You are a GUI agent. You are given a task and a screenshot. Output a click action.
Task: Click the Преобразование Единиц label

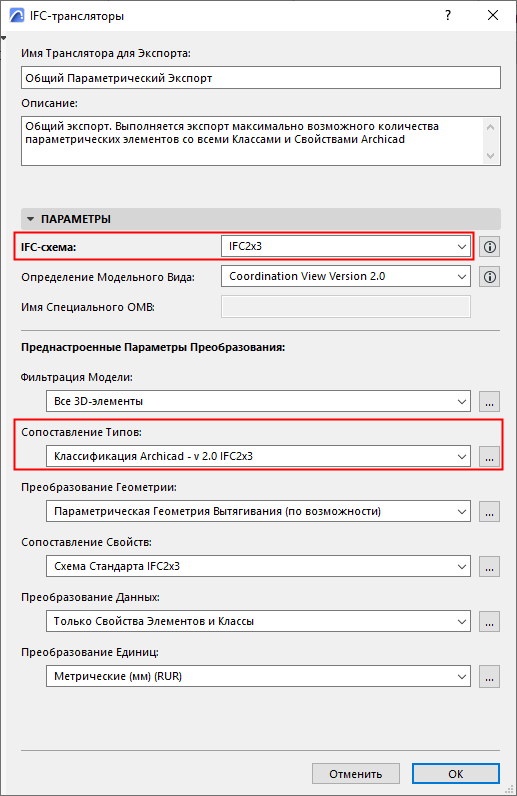coord(90,652)
